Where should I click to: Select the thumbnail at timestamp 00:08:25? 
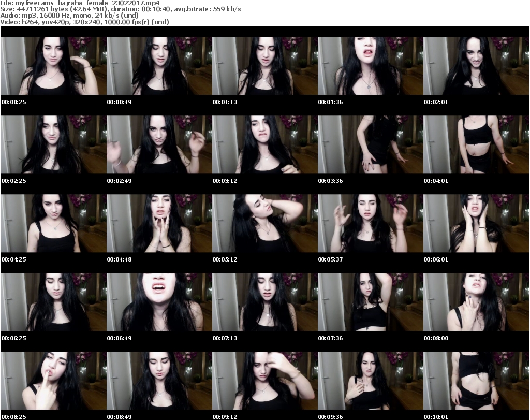53,381
